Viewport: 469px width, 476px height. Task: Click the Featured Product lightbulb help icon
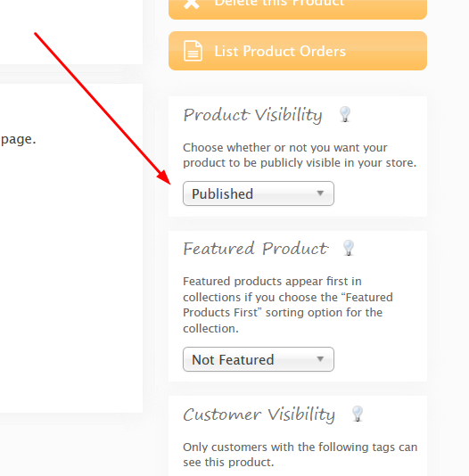pyautogui.click(x=349, y=248)
